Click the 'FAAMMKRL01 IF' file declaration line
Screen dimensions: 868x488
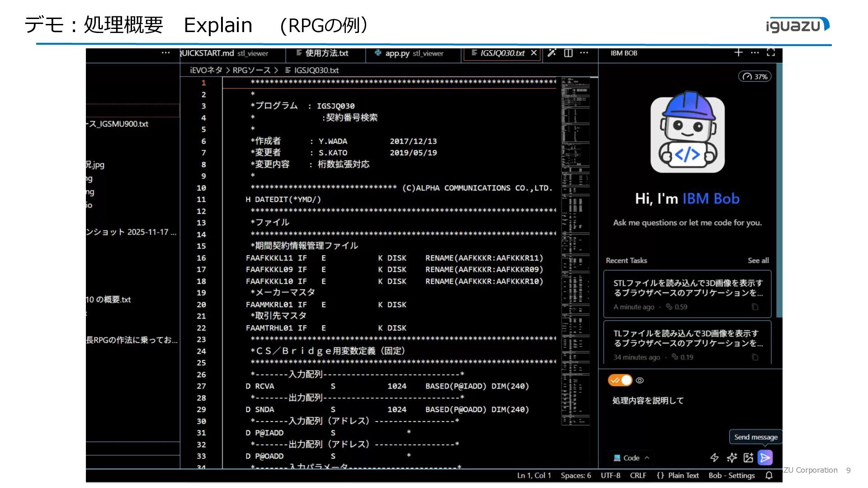tap(326, 305)
